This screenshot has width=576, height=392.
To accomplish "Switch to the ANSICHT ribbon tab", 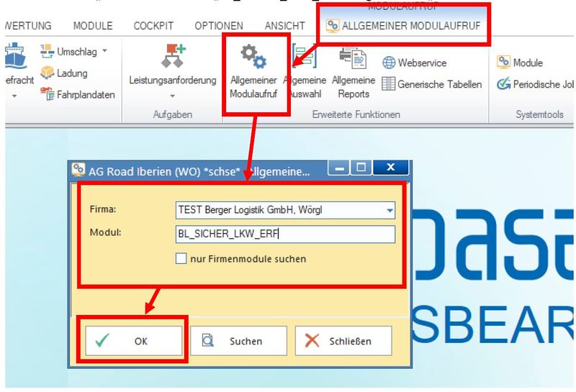I will 284,26.
